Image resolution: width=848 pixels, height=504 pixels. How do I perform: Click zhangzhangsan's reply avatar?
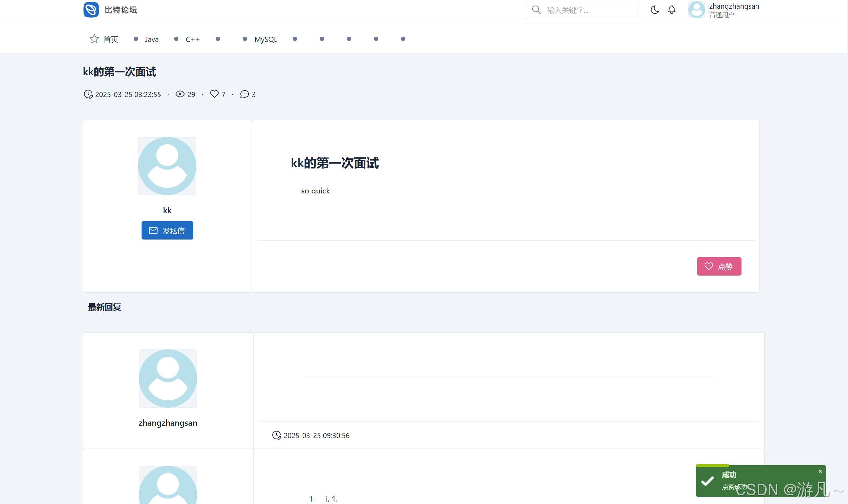coord(168,378)
